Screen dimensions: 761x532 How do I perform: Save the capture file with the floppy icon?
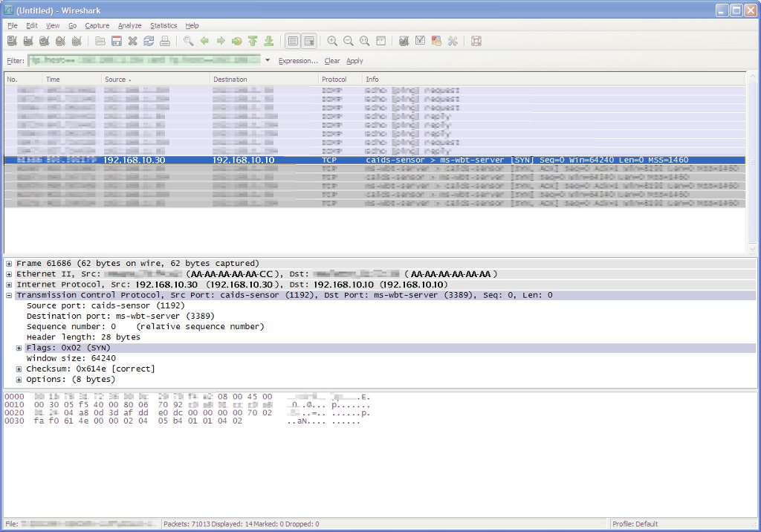(117, 42)
